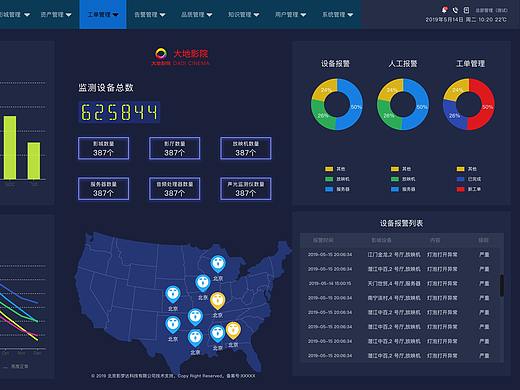Expand the 用户管理 dropdown arrow
The width and height of the screenshot is (520, 390).
coord(303,15)
